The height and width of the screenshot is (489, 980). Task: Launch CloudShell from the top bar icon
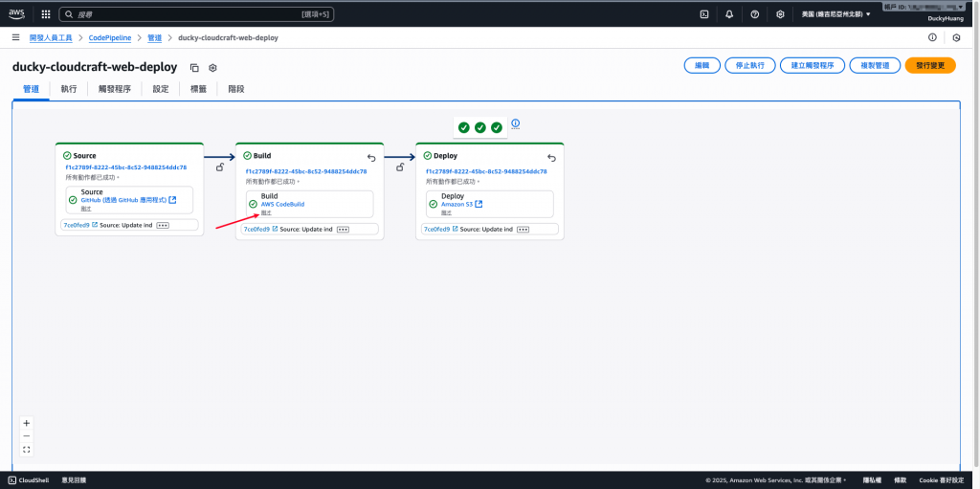tap(704, 13)
